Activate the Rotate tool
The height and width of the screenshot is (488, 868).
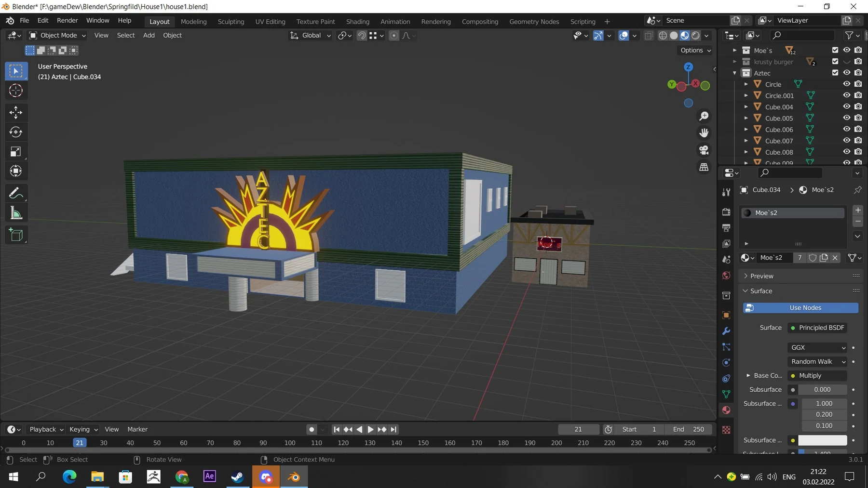coord(16,132)
